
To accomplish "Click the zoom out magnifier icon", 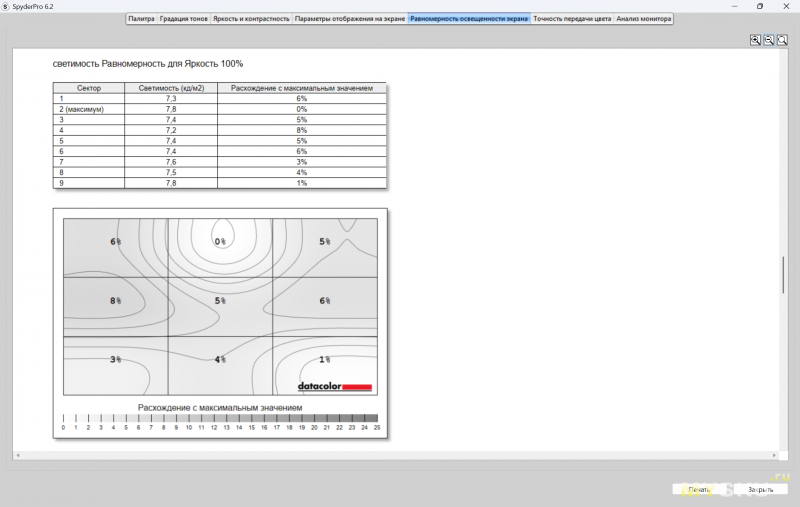I will (x=768, y=40).
